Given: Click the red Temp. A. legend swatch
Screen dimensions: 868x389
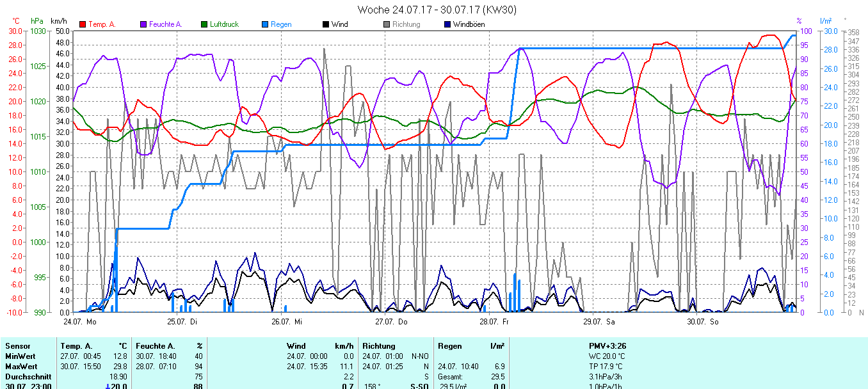Looking at the screenshot, I should coord(83,24).
